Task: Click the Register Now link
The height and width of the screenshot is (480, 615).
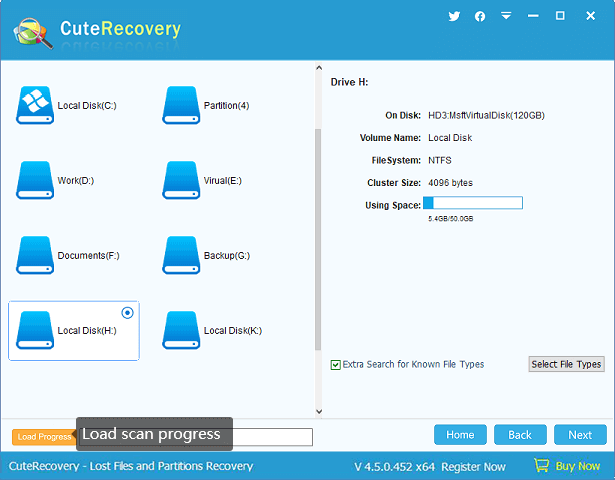Action: 473,467
